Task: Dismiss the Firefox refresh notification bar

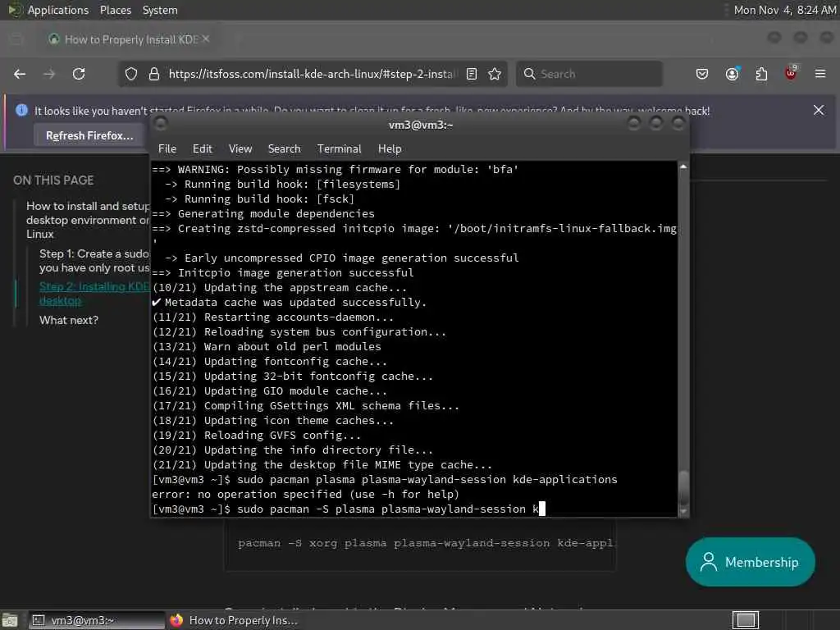Action: [x=819, y=111]
